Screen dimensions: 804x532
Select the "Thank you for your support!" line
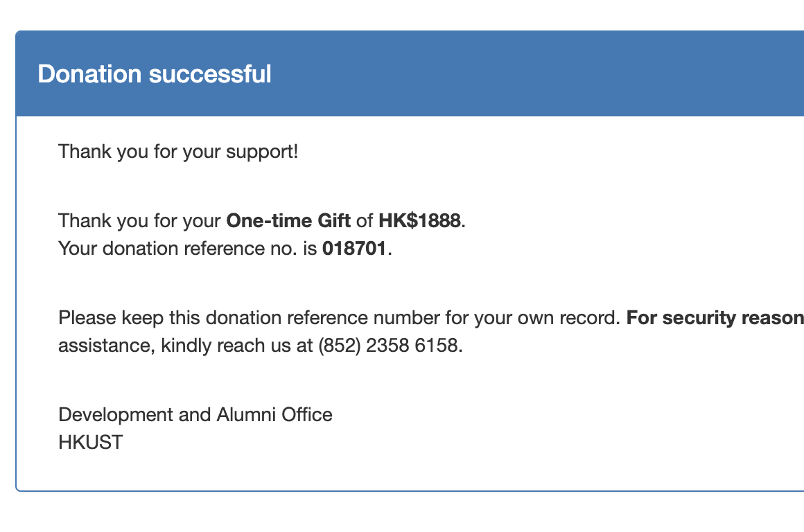click(178, 152)
